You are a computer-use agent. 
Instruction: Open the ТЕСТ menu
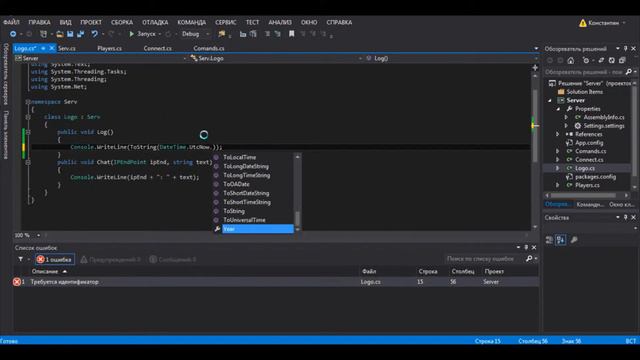point(252,22)
